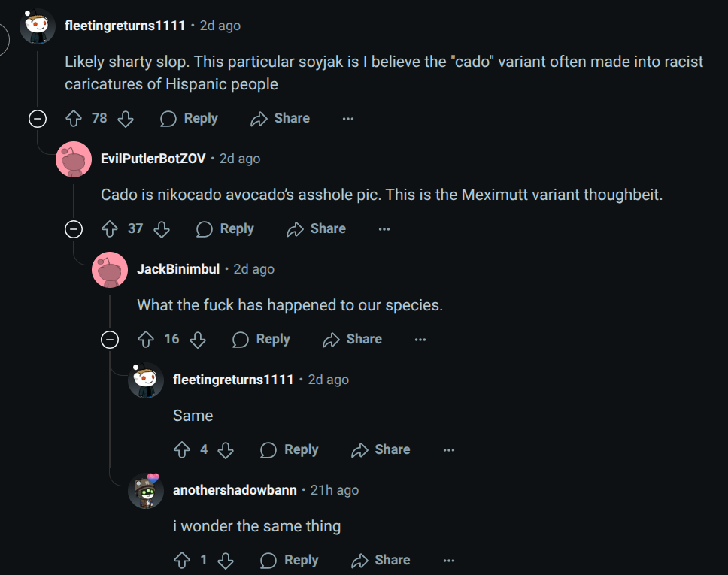The height and width of the screenshot is (575, 728).
Task: Downvote the 78-point comment by fleetingreturns1111
Action: point(126,118)
